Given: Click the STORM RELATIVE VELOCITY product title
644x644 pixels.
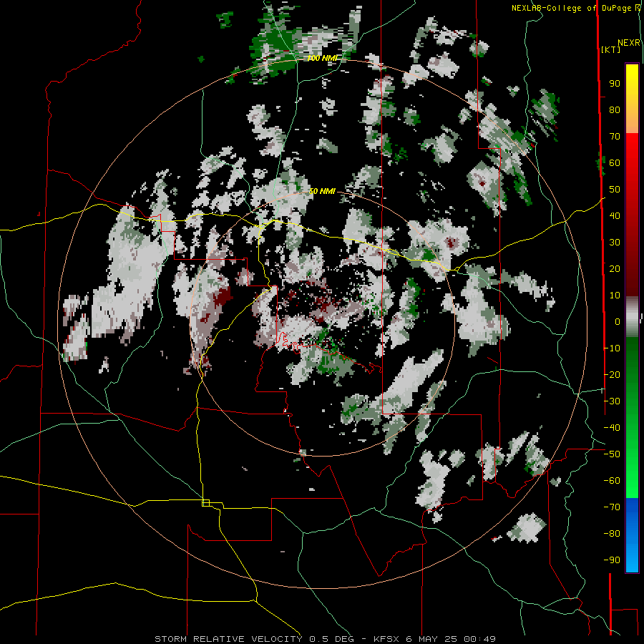Looking at the screenshot, I should (x=228, y=639).
